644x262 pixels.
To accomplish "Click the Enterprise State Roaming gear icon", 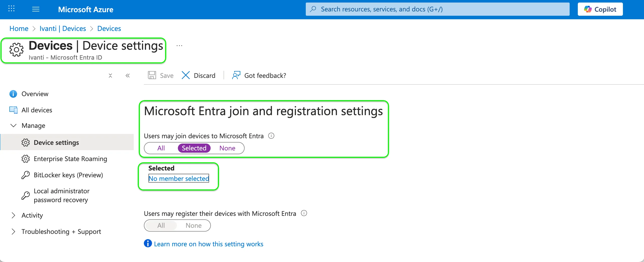I will click(26, 159).
